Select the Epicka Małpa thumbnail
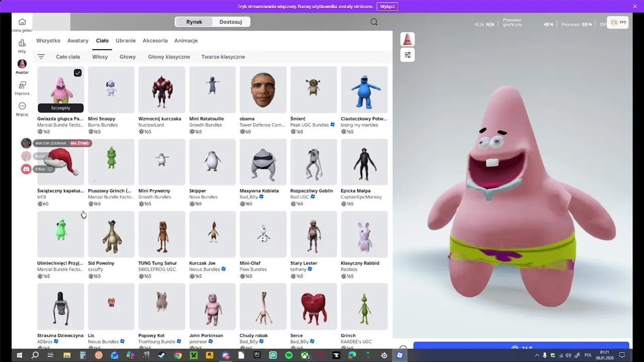Image resolution: width=644 pixels, height=362 pixels. [x=364, y=162]
